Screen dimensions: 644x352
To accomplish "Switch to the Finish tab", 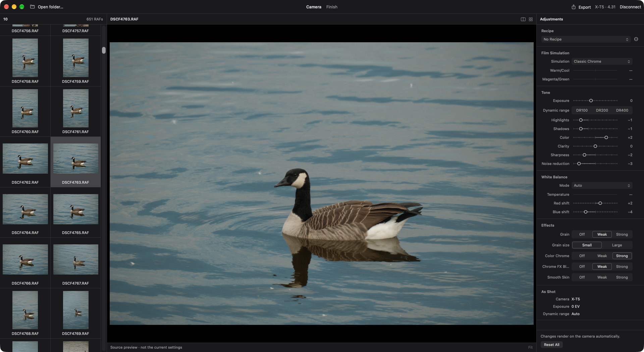I will tap(332, 7).
